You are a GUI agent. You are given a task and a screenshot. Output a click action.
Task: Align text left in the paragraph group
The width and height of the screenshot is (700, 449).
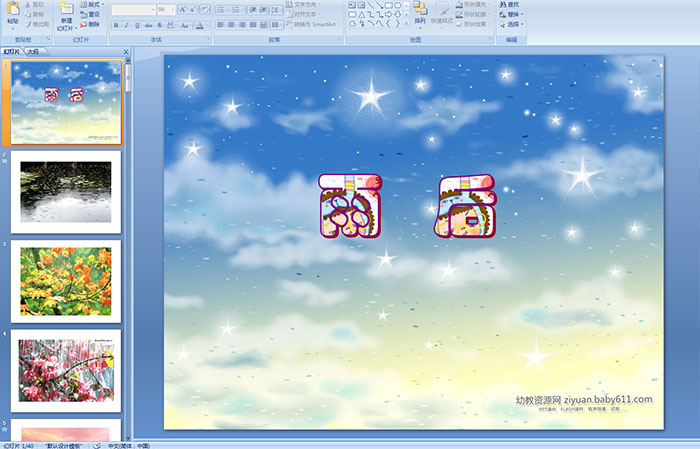221,25
